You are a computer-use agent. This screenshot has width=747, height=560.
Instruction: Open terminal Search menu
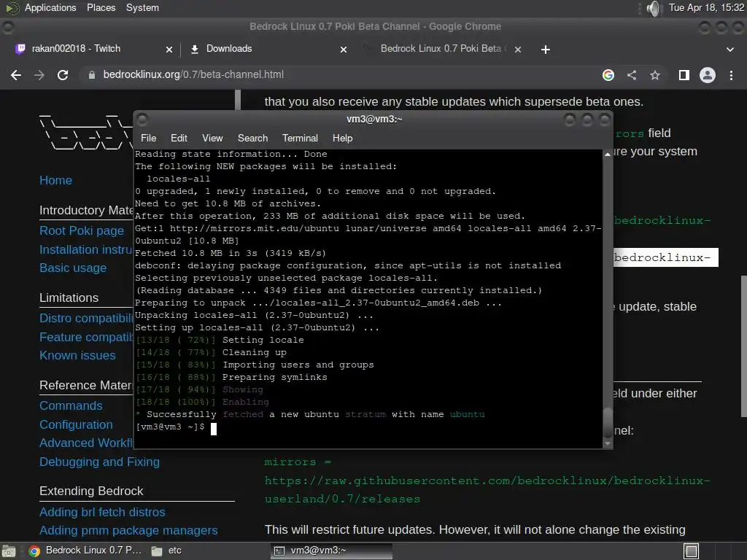(x=252, y=138)
